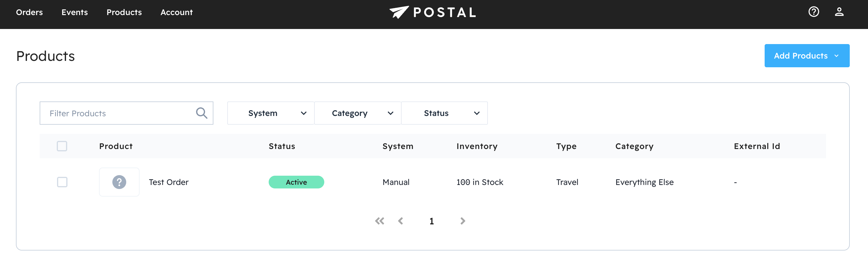Expand the Status filter dropdown
Viewport: 868px width, 276px height.
[x=444, y=113]
